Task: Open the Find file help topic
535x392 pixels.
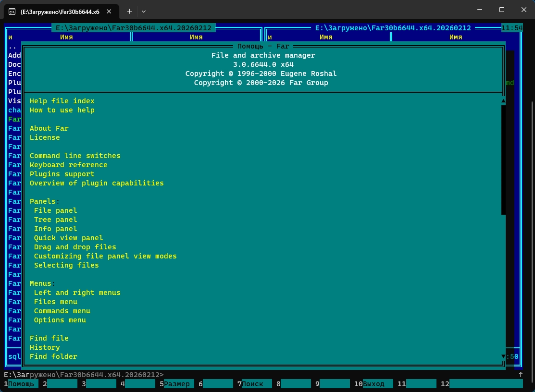Action: [49, 339]
